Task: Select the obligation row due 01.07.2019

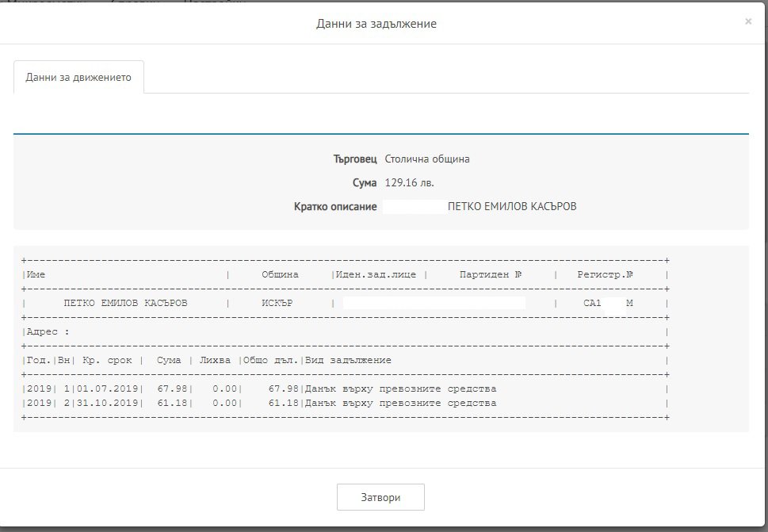Action: [x=262, y=388]
